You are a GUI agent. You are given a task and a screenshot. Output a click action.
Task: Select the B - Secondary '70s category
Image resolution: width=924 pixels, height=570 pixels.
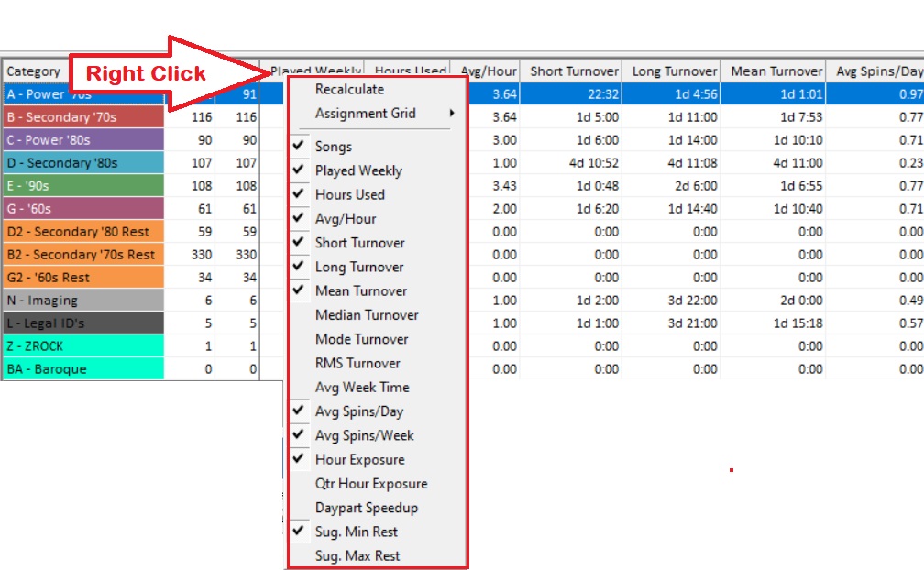[x=82, y=117]
